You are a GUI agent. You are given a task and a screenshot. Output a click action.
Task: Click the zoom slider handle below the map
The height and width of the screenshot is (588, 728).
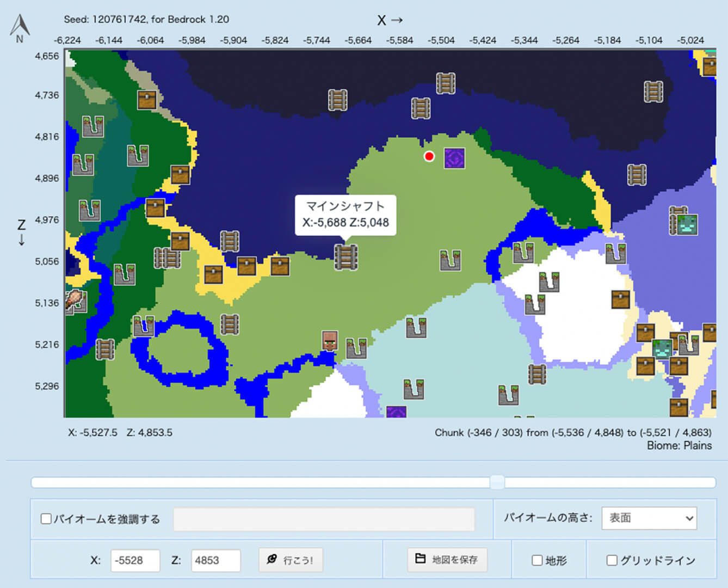point(497,482)
